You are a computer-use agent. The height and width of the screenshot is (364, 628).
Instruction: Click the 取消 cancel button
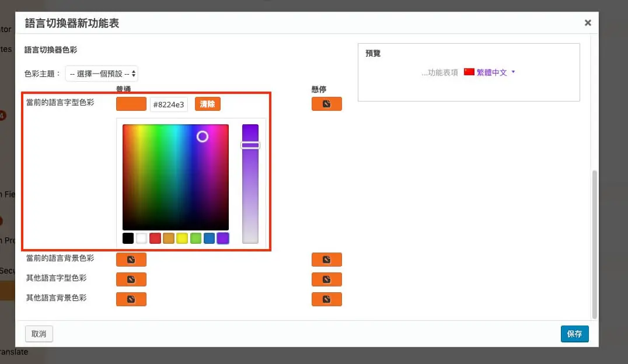(x=39, y=334)
